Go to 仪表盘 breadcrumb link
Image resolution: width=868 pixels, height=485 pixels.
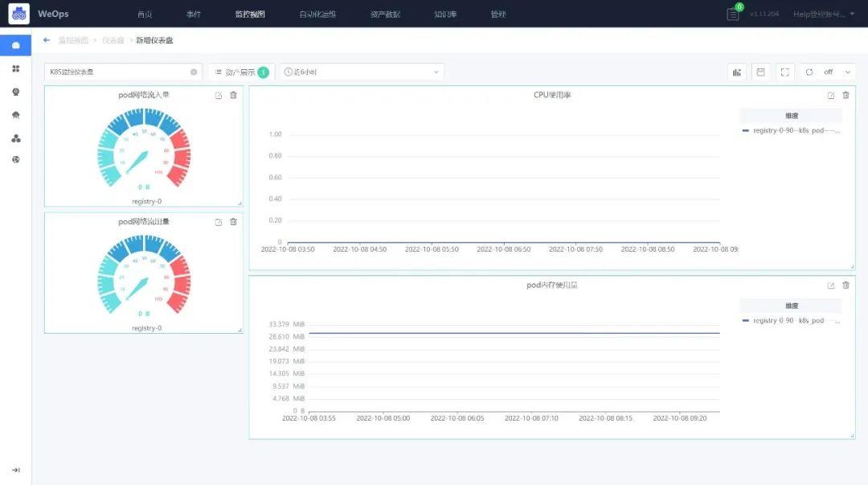click(x=113, y=40)
